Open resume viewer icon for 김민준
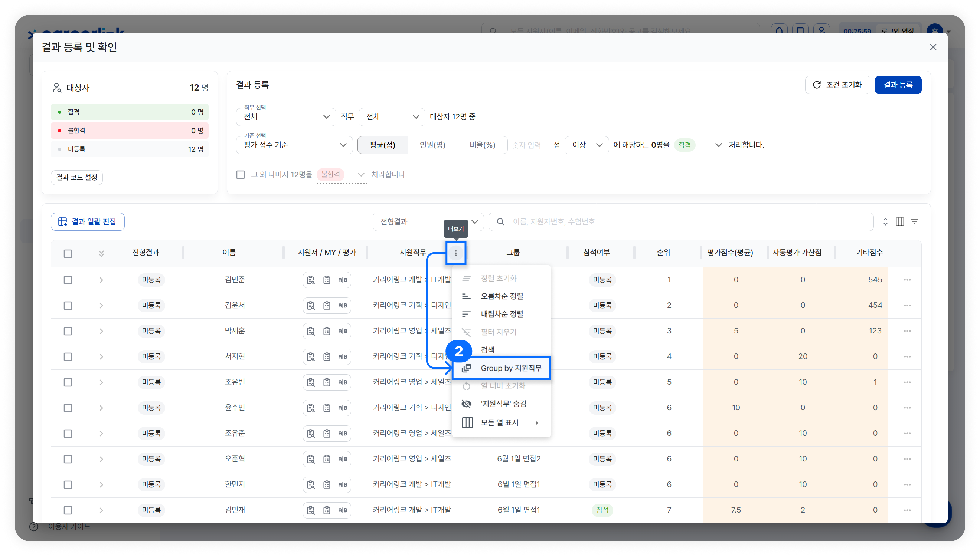 coord(311,280)
